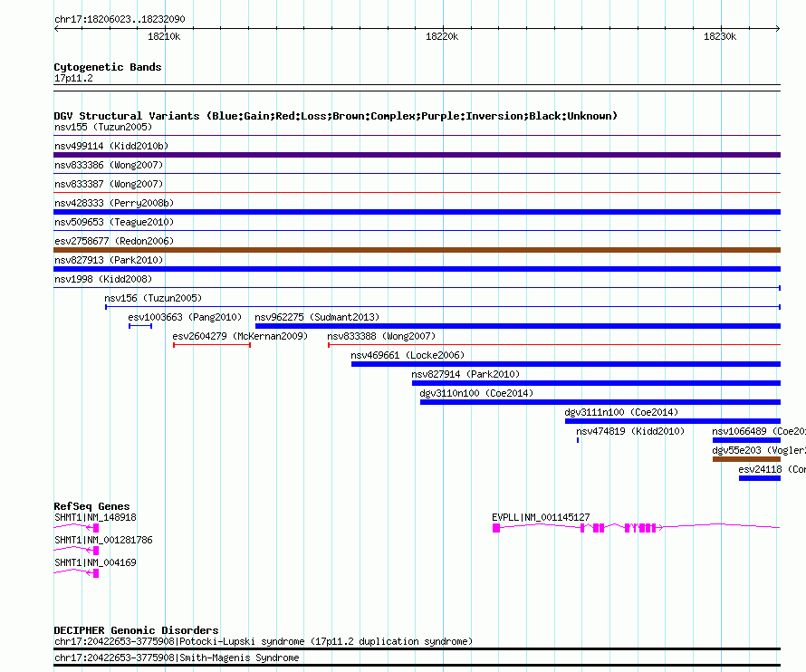Click the 18220k ruler label

pos(442,36)
